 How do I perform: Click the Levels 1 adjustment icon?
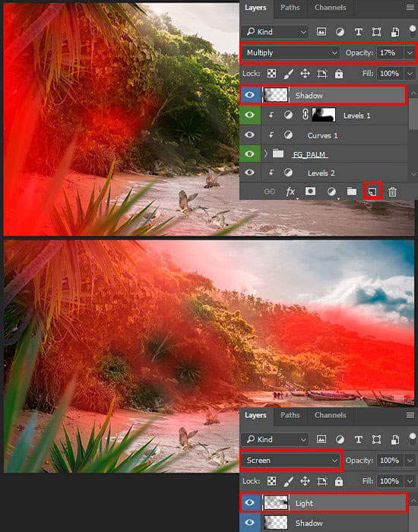point(288,115)
